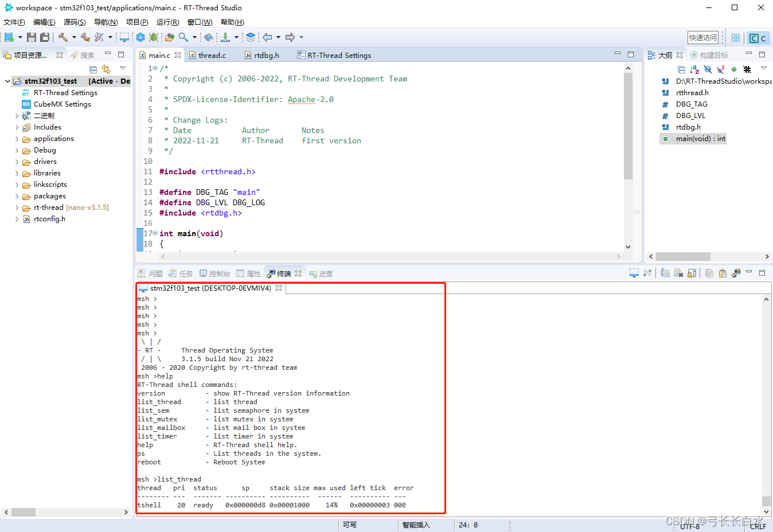Viewport: 773px width, 532px height.
Task: Collapse the main function fold at line 17
Action: pos(155,233)
